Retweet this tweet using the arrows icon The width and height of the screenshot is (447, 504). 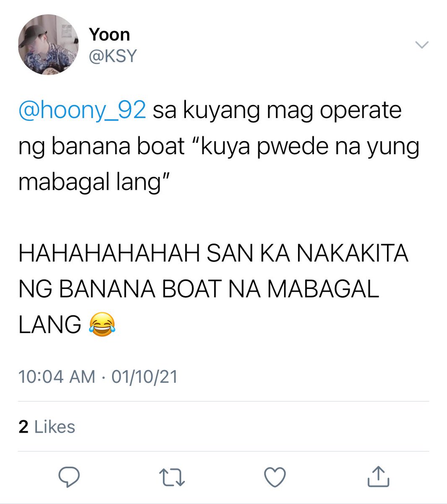pos(172,478)
